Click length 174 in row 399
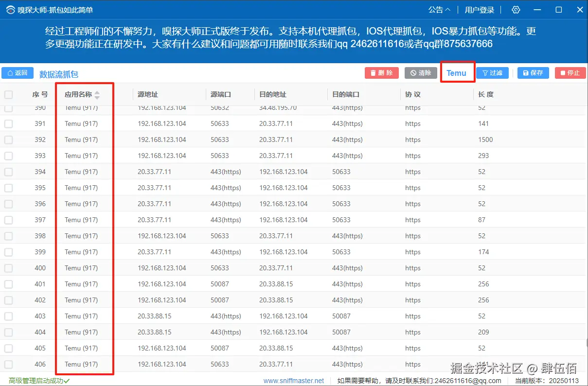Viewport: 588px width, 386px height. [483, 252]
